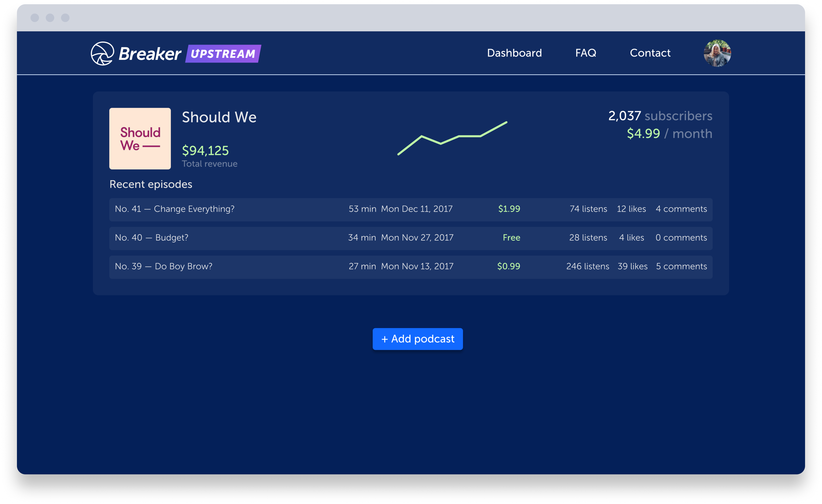Open episode No. 41 Change Everything?
The width and height of the screenshot is (822, 504).
tap(175, 209)
